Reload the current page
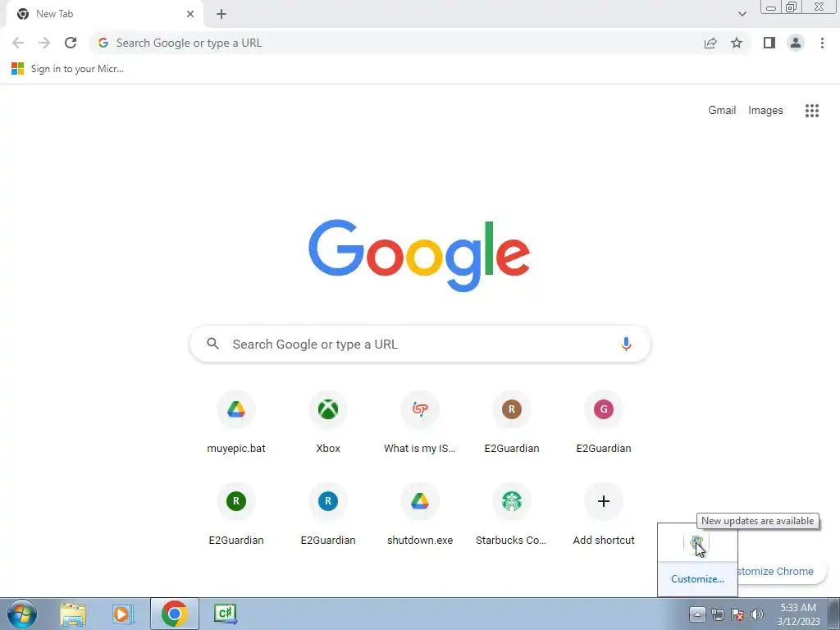Image resolution: width=840 pixels, height=630 pixels. click(71, 43)
